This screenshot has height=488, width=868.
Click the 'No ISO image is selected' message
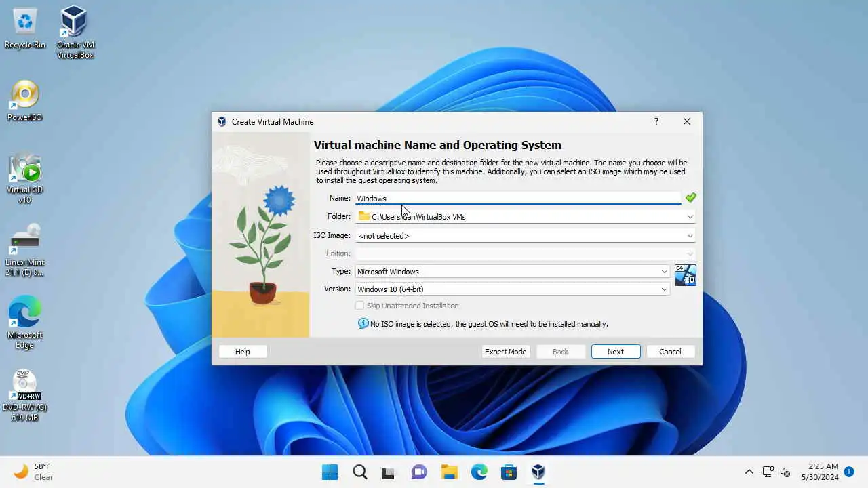(489, 324)
